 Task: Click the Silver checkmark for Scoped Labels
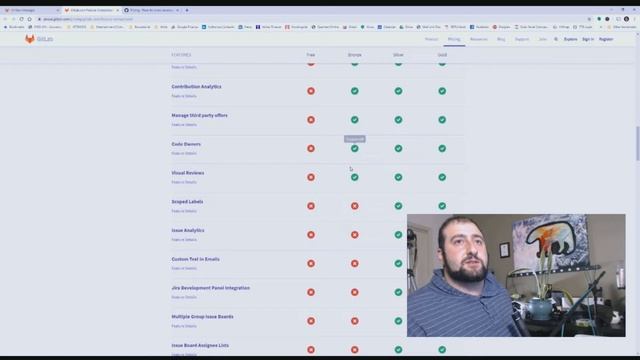click(398, 206)
